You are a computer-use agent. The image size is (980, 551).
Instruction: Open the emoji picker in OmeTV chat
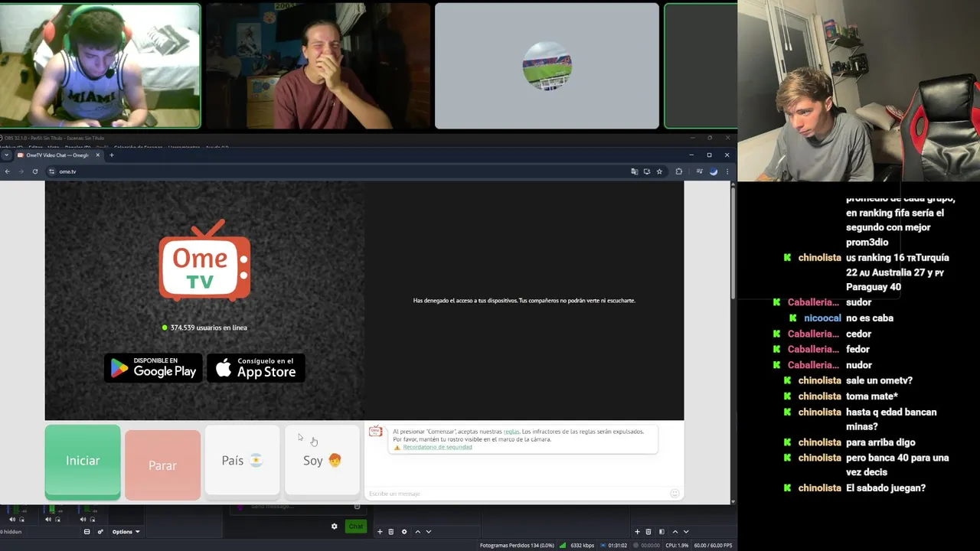click(x=675, y=494)
